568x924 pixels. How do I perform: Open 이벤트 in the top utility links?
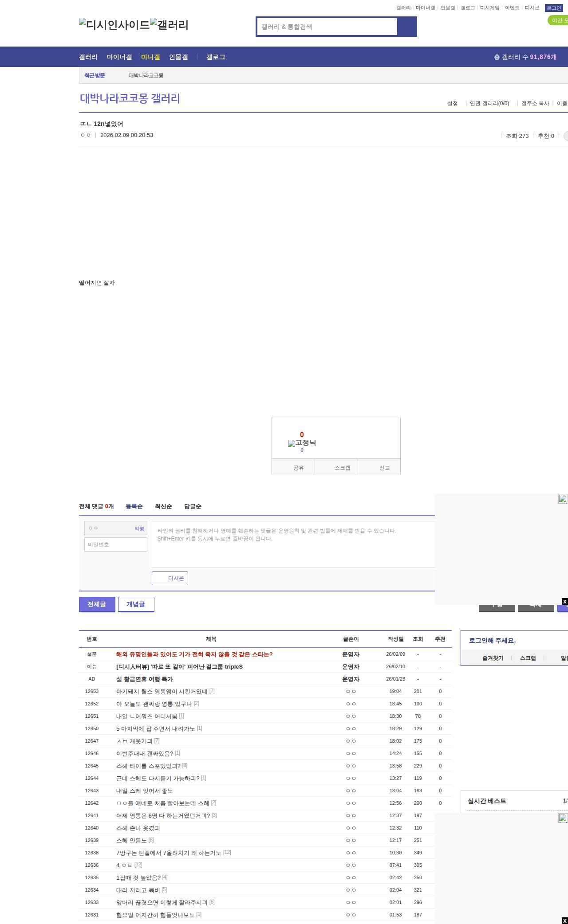coord(512,8)
